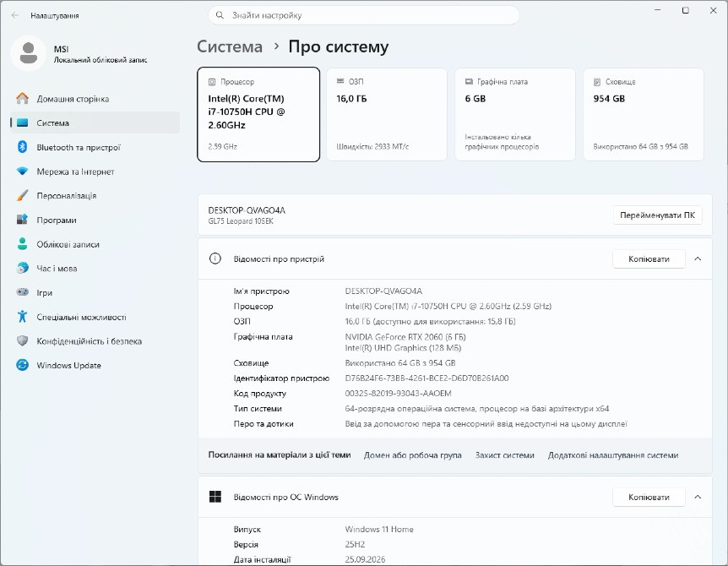Open Додаткові налаштування системи link

[613, 455]
